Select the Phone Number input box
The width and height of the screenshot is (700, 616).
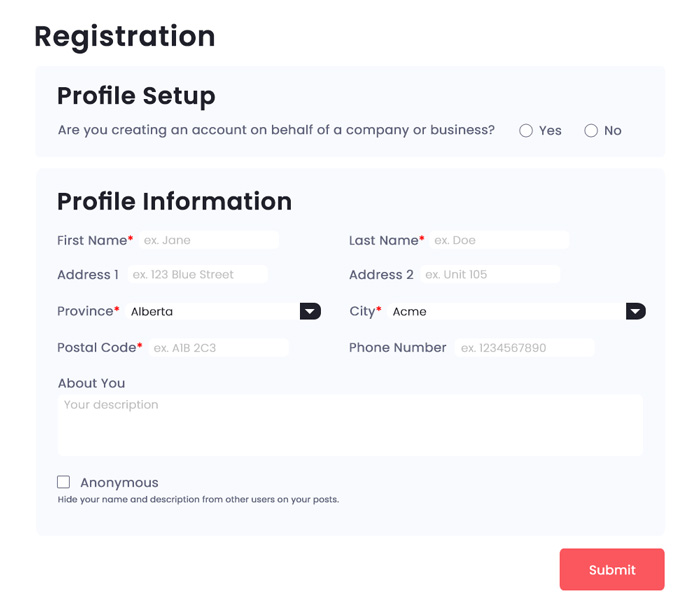[525, 347]
